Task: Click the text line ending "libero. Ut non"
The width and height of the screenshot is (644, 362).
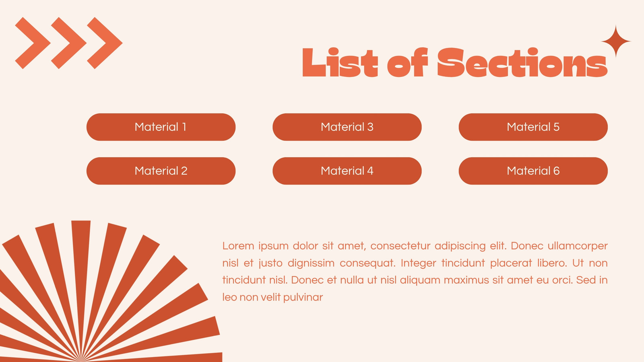Action: pos(415,263)
